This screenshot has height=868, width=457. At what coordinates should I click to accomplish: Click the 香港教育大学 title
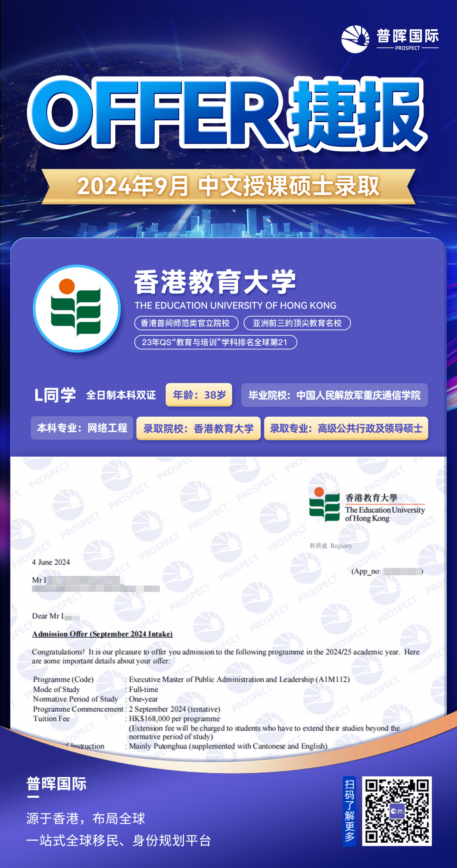(215, 282)
